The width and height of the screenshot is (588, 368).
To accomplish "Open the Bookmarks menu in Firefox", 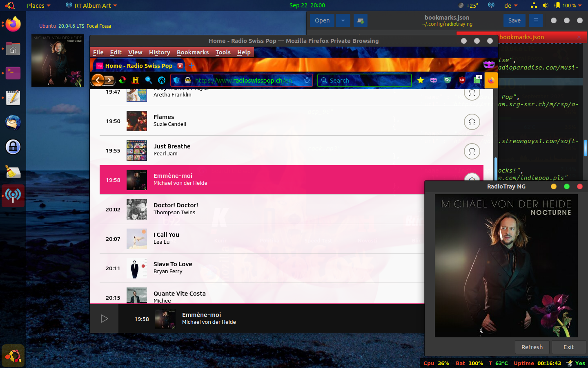I will click(x=193, y=52).
